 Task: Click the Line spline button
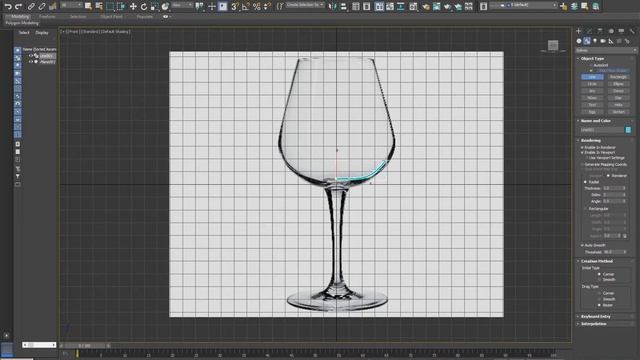592,77
